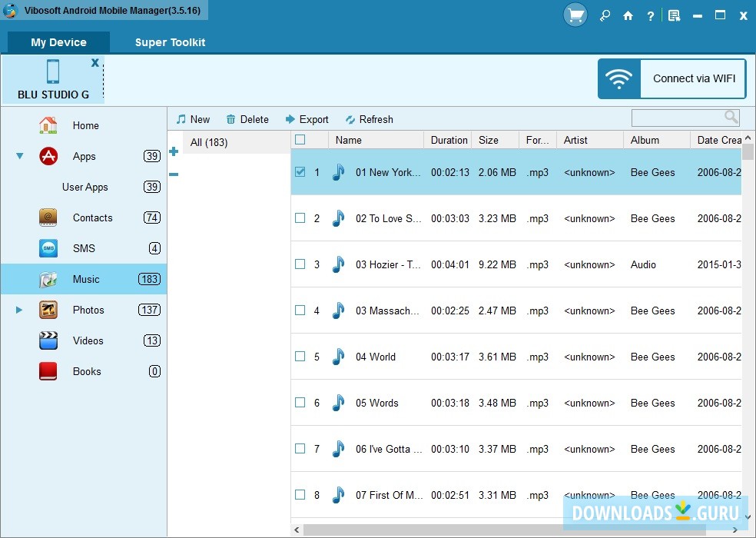Screen dimensions: 756x538
Task: Click the registration key icon
Action: [605, 15]
